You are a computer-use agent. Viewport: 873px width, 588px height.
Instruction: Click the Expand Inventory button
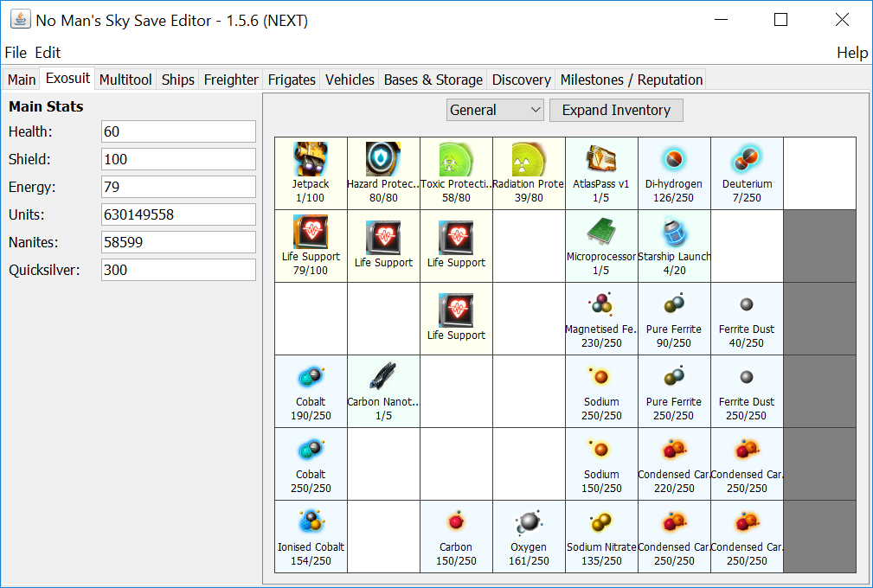coord(616,110)
